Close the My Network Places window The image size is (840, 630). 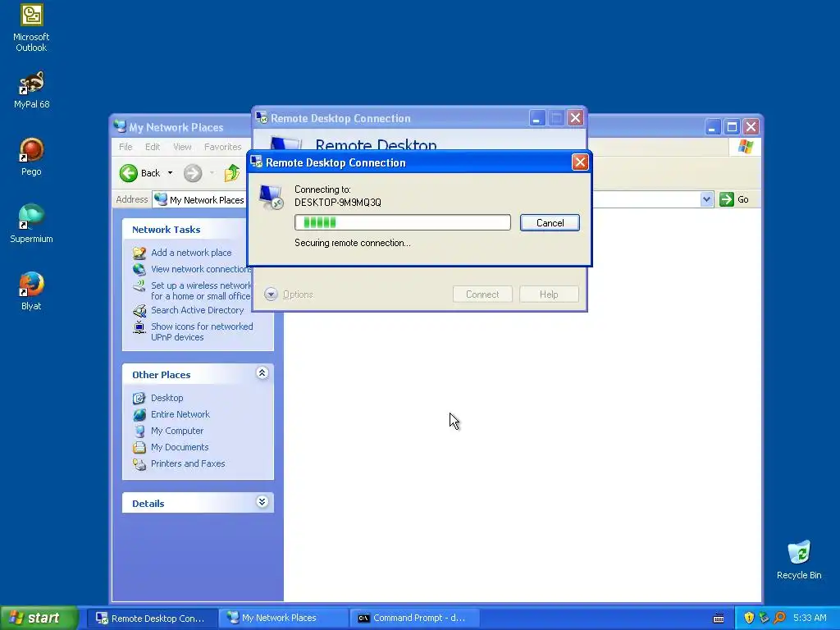point(751,127)
